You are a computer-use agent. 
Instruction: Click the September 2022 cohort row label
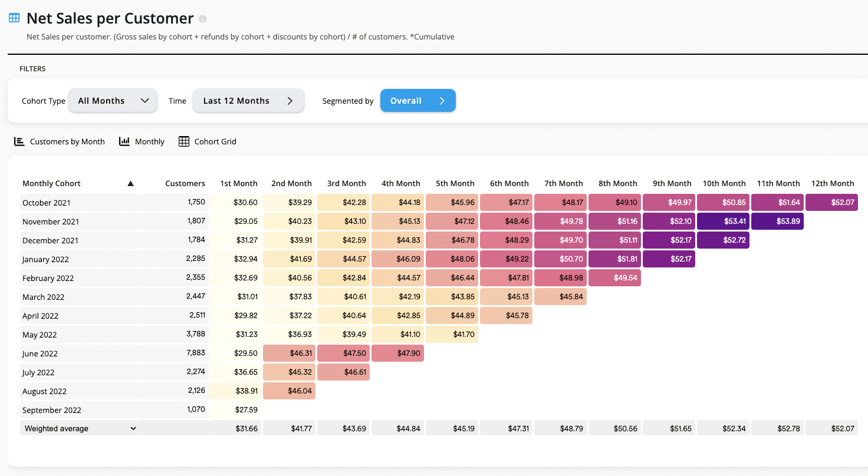52,410
